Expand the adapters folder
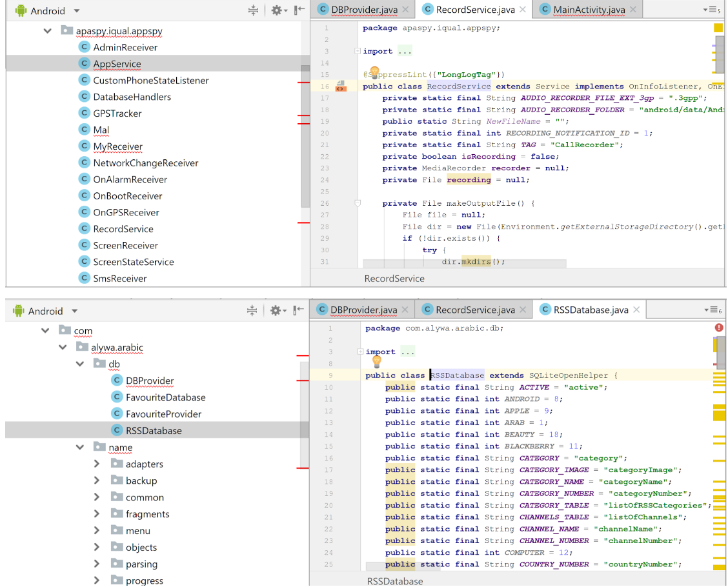Viewport: 728px width, 587px height. click(x=97, y=464)
